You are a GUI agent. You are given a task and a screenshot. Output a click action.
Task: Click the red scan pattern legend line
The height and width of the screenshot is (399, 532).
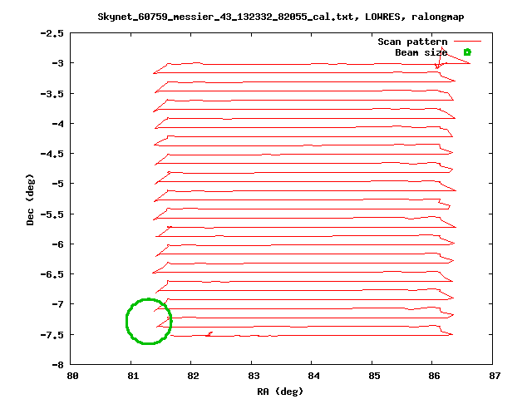[467, 42]
